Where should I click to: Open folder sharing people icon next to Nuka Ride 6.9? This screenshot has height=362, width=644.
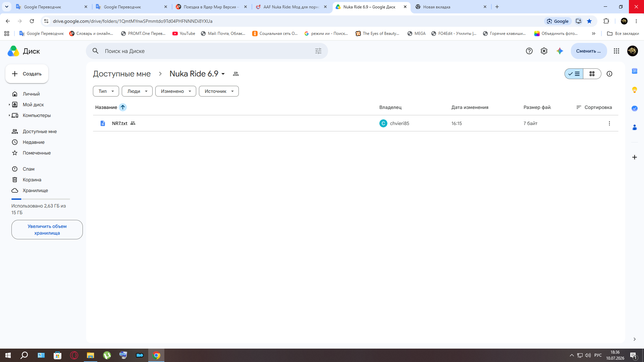(x=236, y=74)
